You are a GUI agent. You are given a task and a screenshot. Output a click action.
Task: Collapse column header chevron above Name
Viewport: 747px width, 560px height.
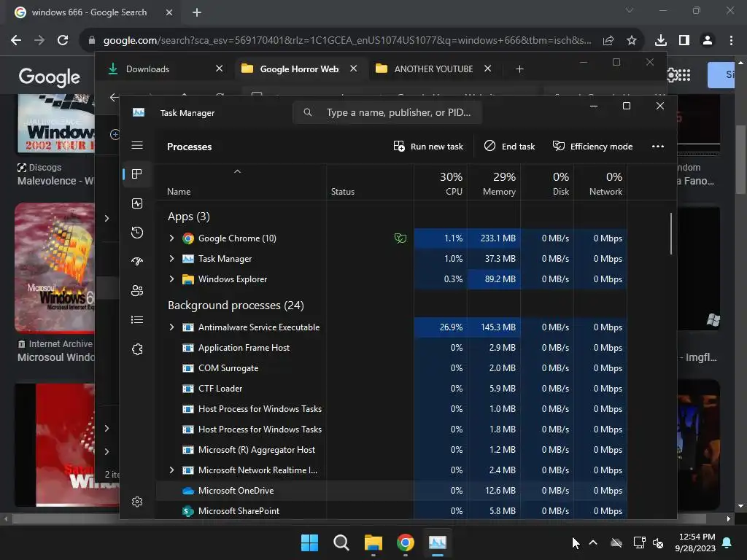pyautogui.click(x=237, y=171)
